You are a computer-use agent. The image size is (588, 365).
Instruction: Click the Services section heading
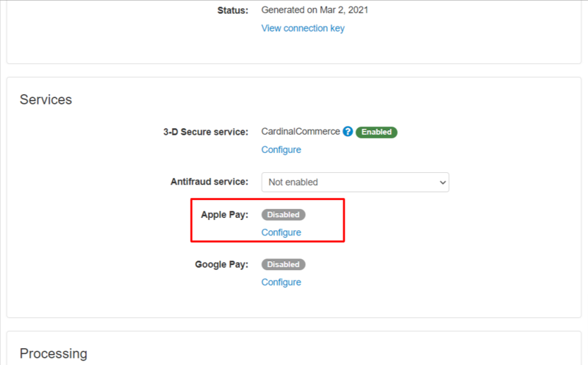coord(46,99)
